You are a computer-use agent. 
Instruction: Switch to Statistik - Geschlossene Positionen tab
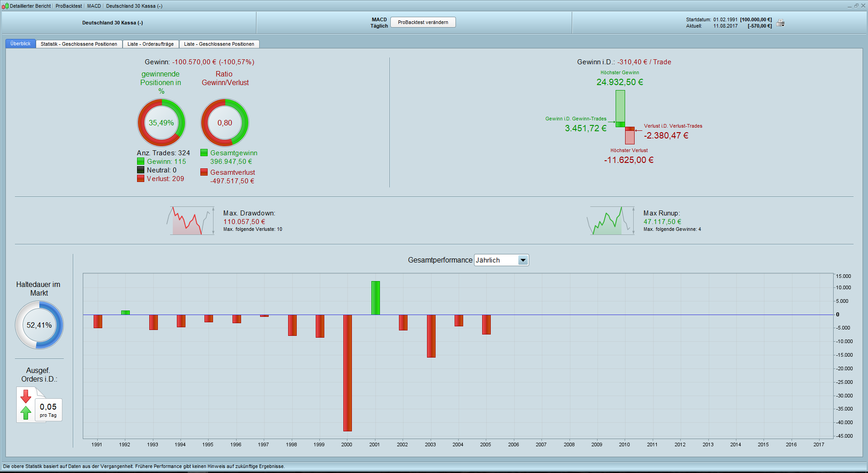click(x=79, y=44)
